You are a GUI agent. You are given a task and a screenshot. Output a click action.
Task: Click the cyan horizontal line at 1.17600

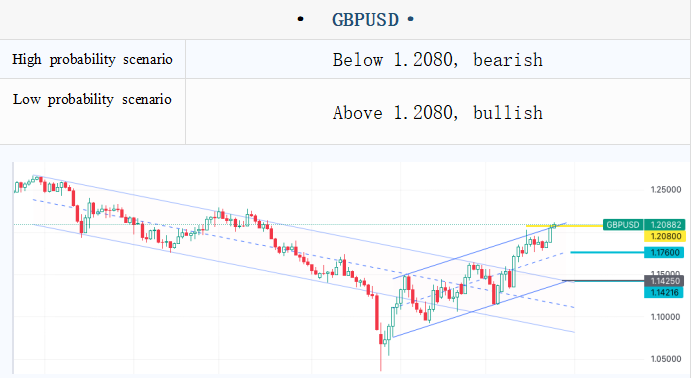click(607, 252)
